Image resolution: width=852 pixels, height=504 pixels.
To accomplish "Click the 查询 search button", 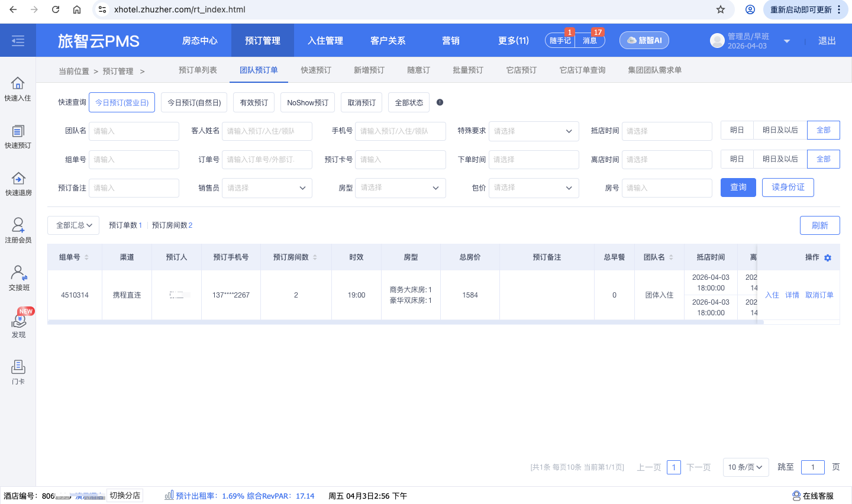I will (738, 188).
